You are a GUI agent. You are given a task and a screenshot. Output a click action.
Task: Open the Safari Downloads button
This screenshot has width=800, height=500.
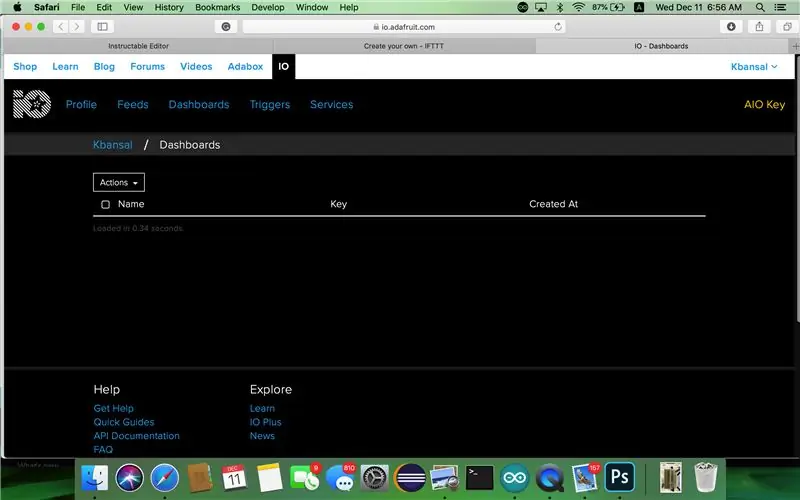coord(731,27)
